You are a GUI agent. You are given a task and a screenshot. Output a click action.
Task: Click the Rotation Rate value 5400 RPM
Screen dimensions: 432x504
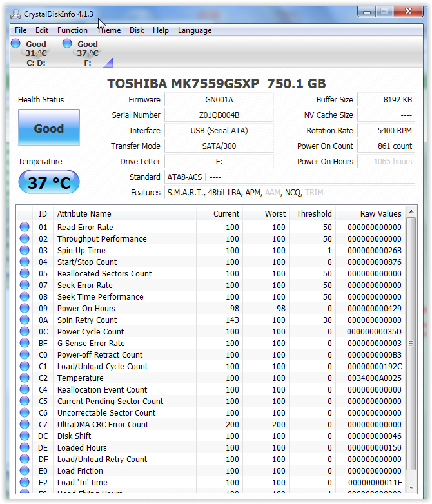386,130
